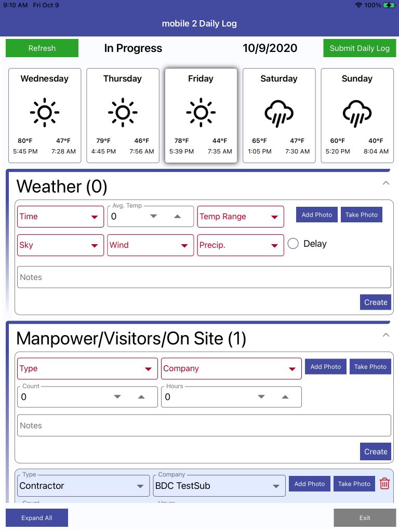Toggle the Delay radio button

(x=293, y=244)
